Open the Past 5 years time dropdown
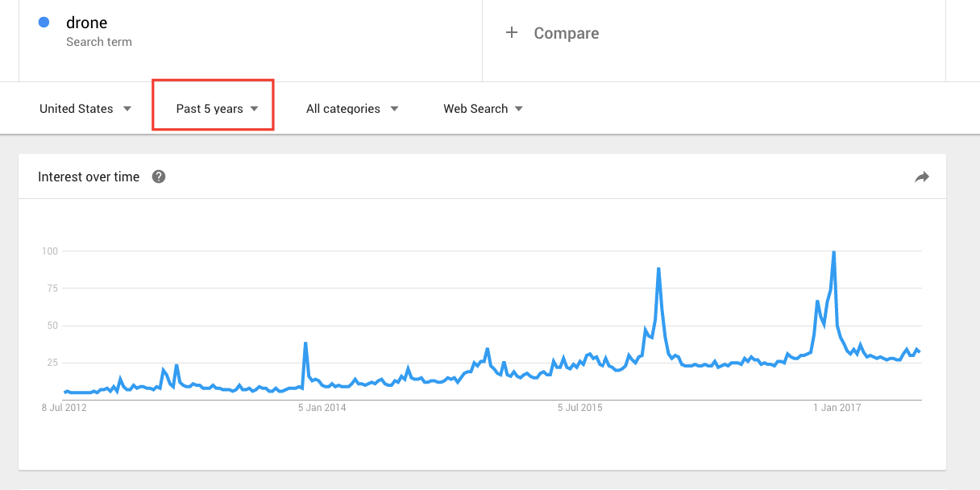The image size is (980, 490). pyautogui.click(x=217, y=109)
